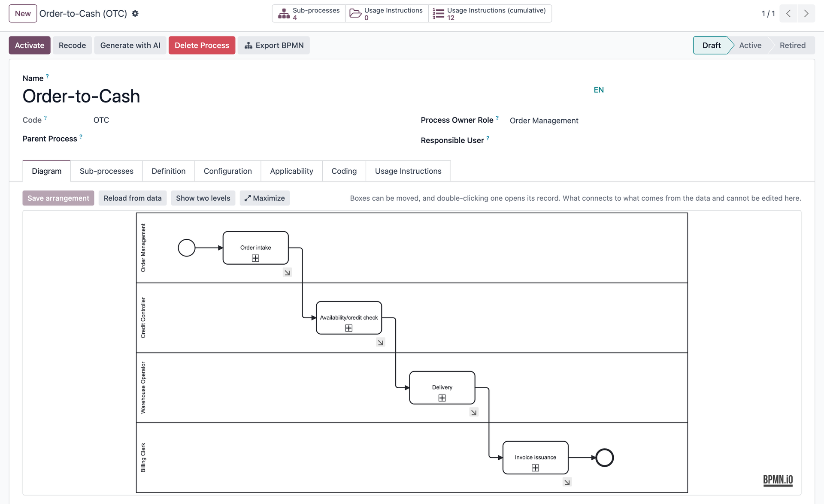The height and width of the screenshot is (504, 824).
Task: Set status to Active in the status bar
Action: tap(750, 45)
